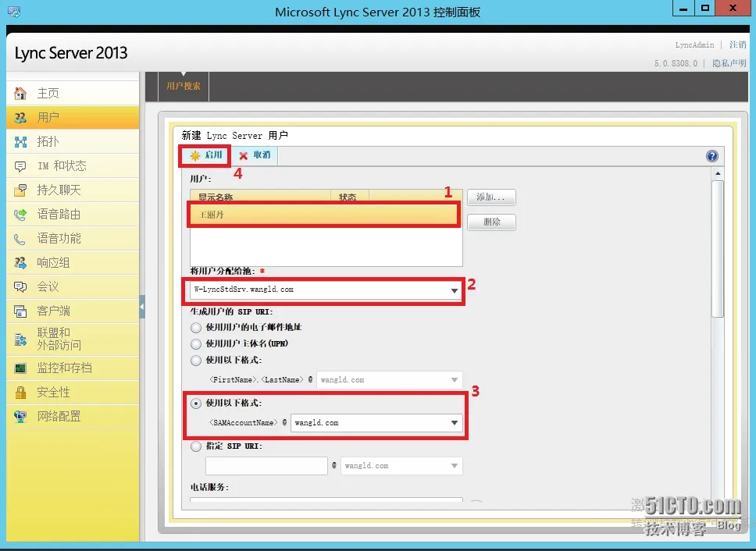Image resolution: width=756 pixels, height=551 pixels.
Task: Open the domain dropdown beside the SIP URI field
Action: [401, 466]
